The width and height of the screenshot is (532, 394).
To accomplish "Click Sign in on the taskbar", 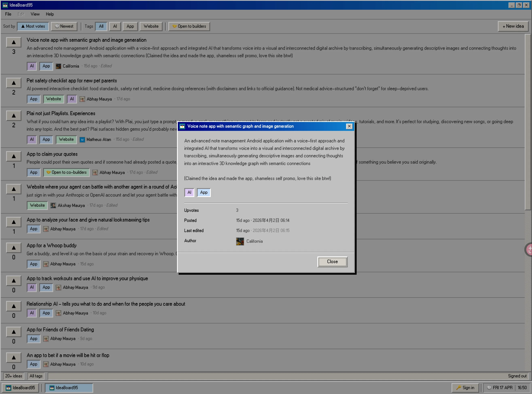I will pyautogui.click(x=465, y=388).
